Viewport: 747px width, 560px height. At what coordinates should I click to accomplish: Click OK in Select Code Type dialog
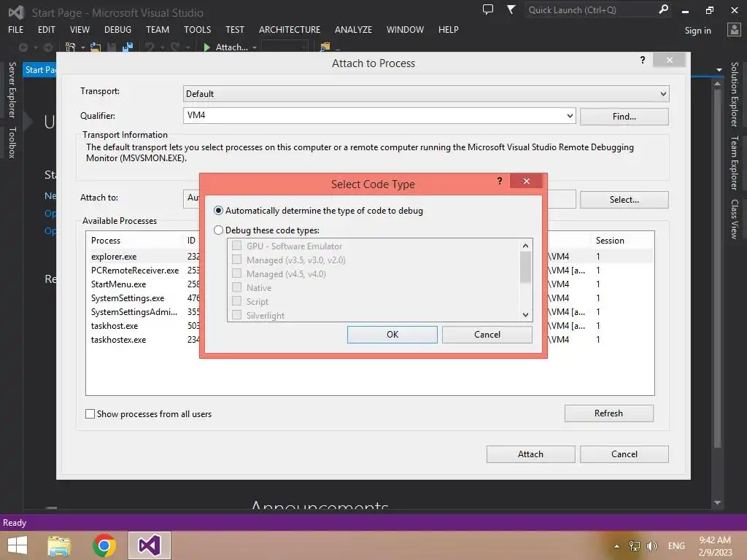[392, 334]
